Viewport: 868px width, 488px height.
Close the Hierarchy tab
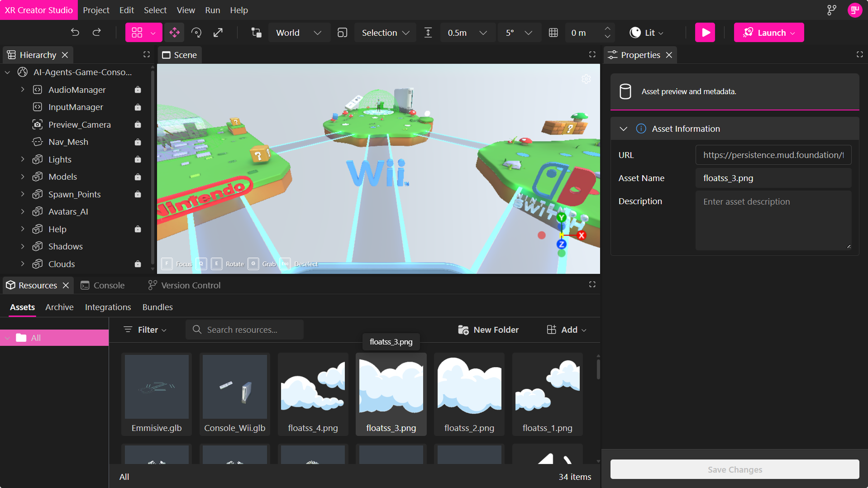[65, 55]
